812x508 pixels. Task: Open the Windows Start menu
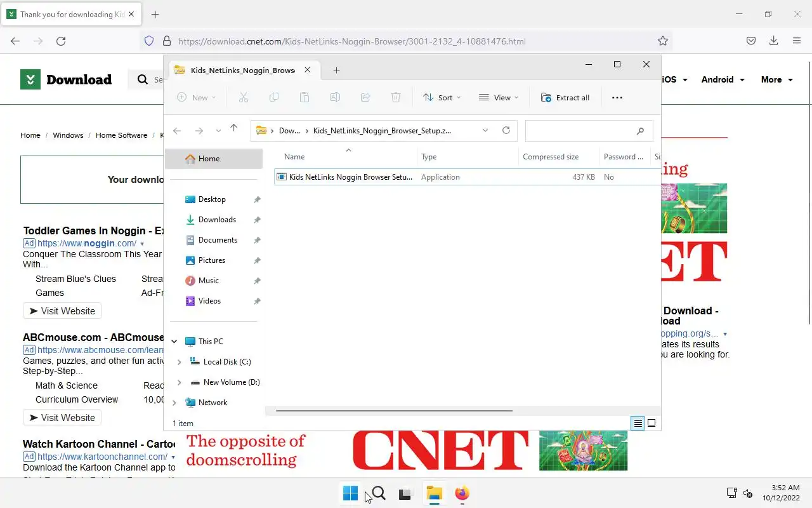point(350,493)
